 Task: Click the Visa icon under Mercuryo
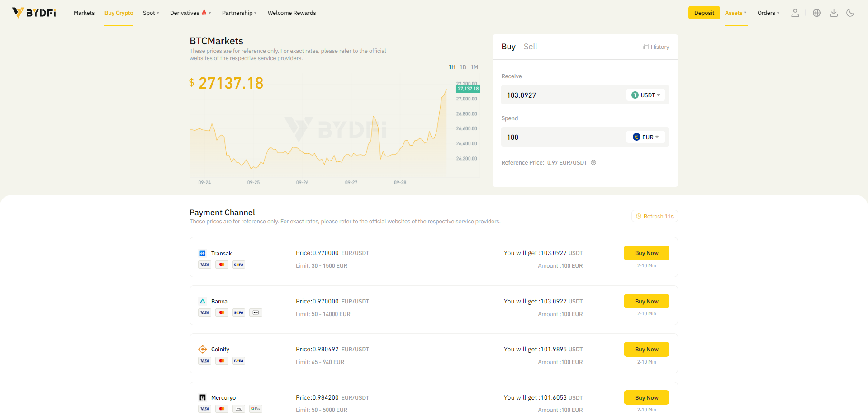coord(205,409)
